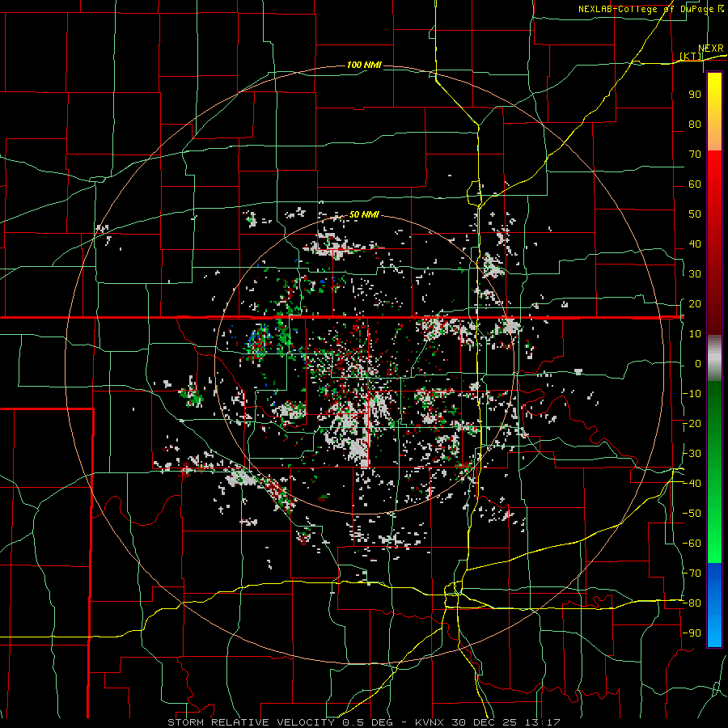Click the positive 50 knots scale label
728x728 pixels.
(695, 214)
